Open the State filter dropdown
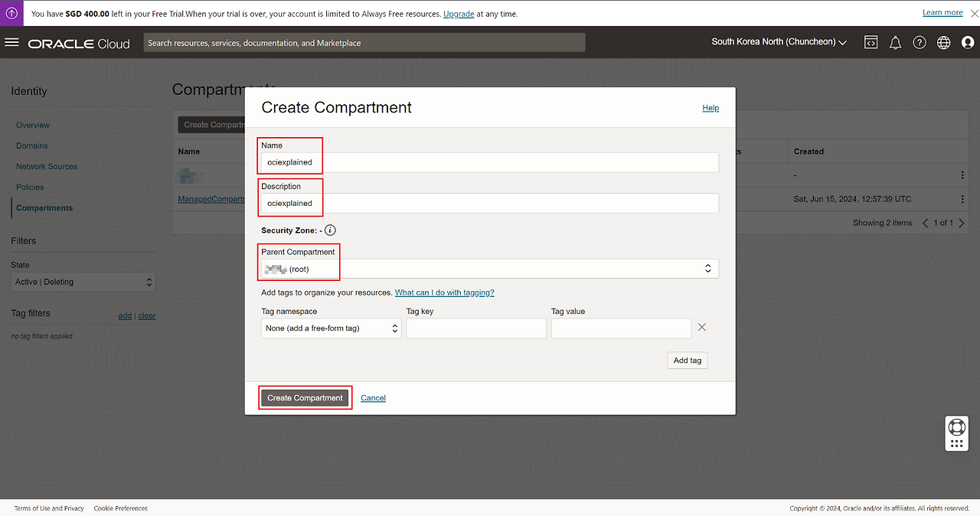 [83, 282]
